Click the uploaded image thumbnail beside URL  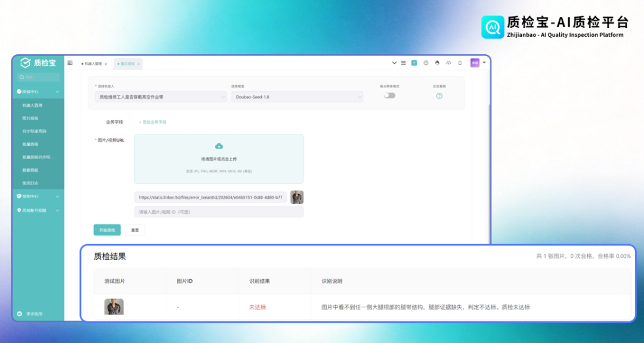[x=297, y=197]
